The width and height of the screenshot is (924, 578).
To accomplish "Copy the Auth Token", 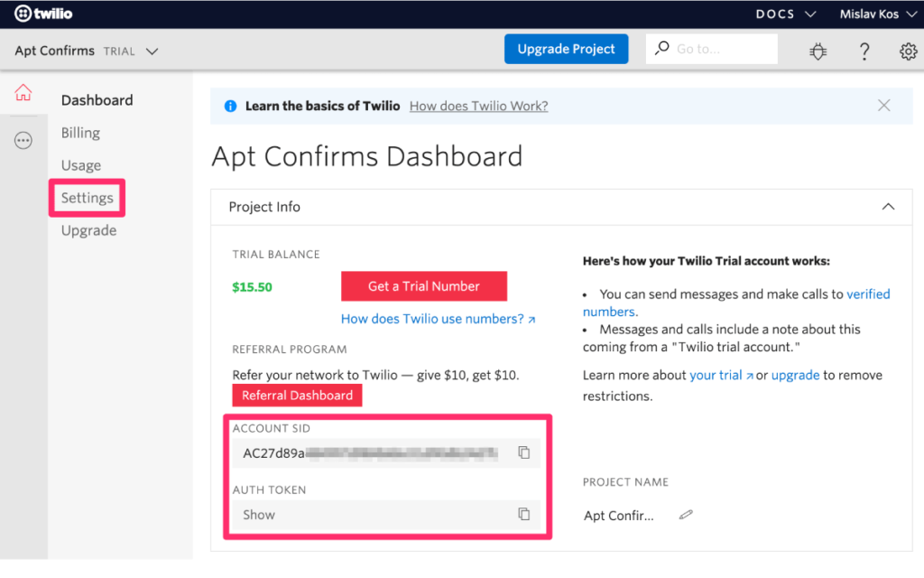I will click(524, 514).
